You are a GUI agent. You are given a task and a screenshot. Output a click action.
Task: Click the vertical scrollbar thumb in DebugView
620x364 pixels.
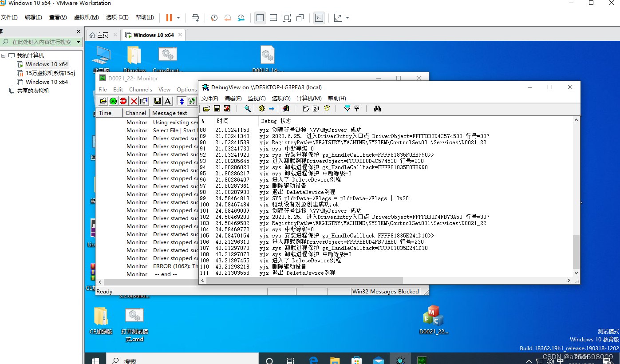click(576, 252)
